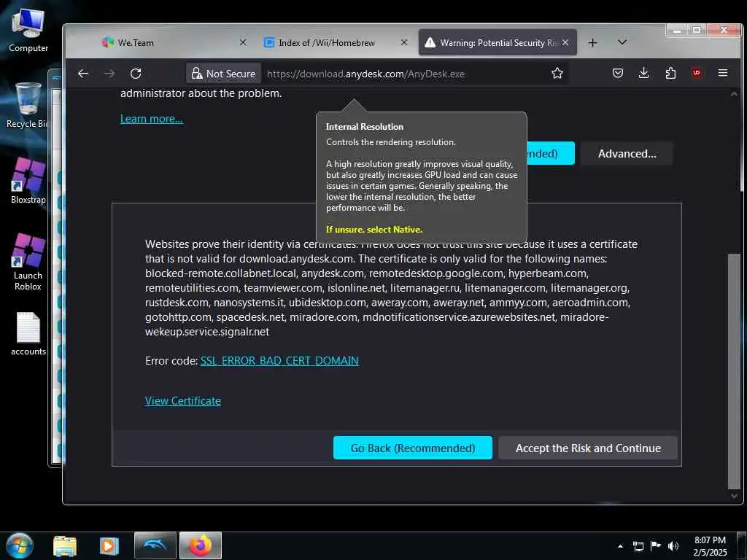Click the Internal Resolution tooltip heading
The image size is (747, 560).
(365, 127)
